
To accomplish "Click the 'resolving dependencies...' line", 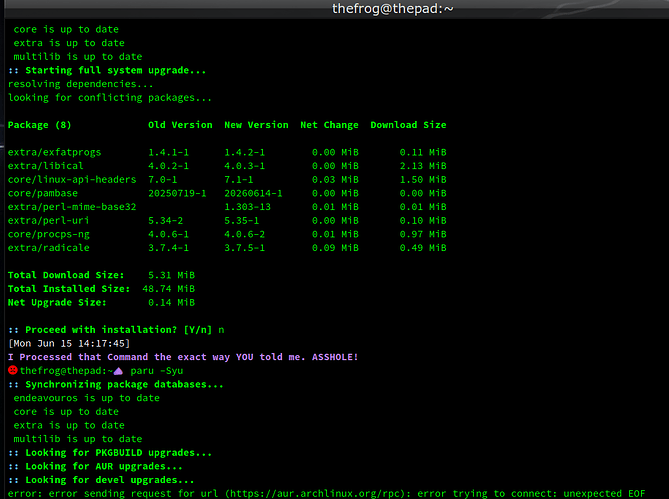I will coord(80,84).
